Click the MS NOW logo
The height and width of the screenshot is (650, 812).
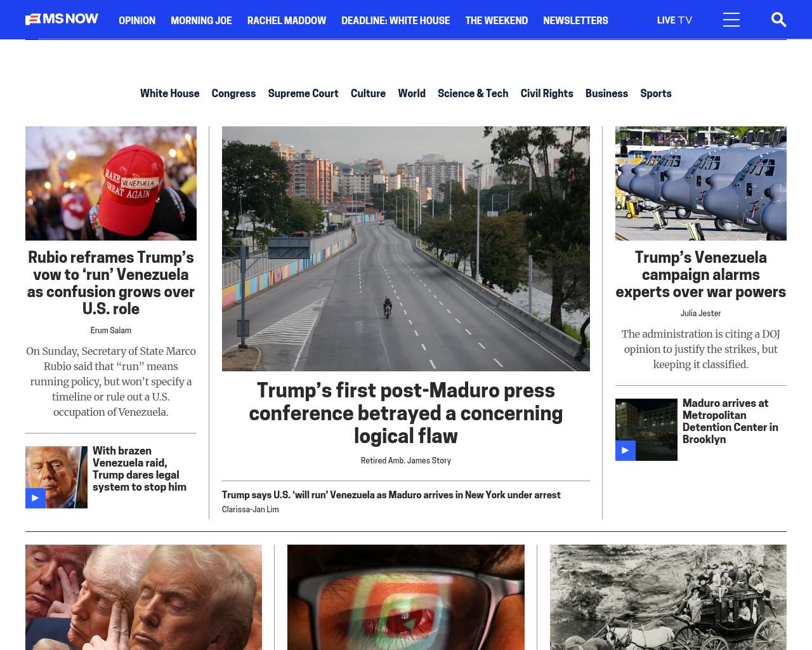click(x=62, y=19)
